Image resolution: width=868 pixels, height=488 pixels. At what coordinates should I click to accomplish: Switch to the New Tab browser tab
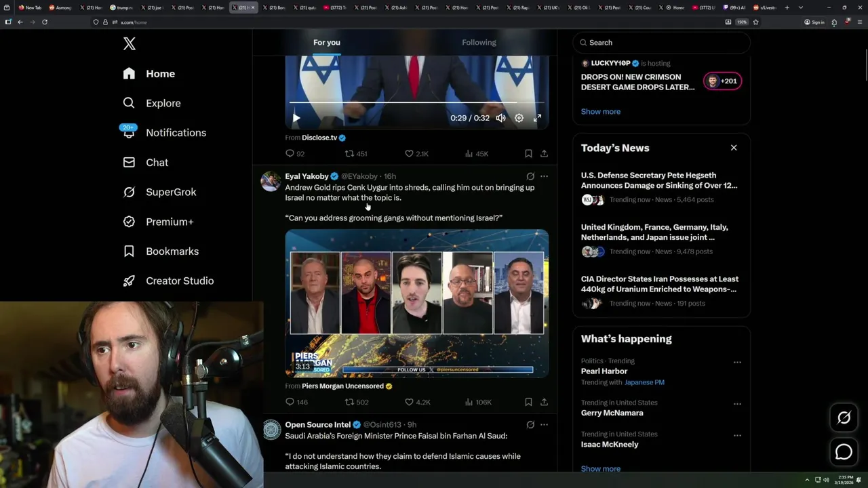click(30, 7)
